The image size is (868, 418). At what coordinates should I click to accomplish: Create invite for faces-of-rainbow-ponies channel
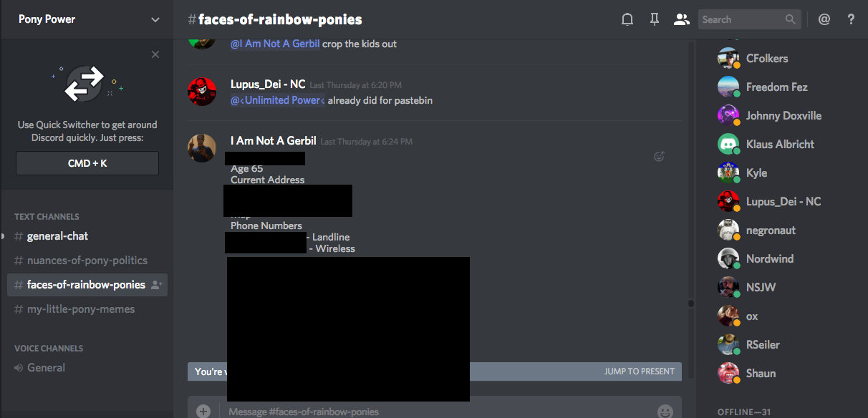tap(157, 285)
